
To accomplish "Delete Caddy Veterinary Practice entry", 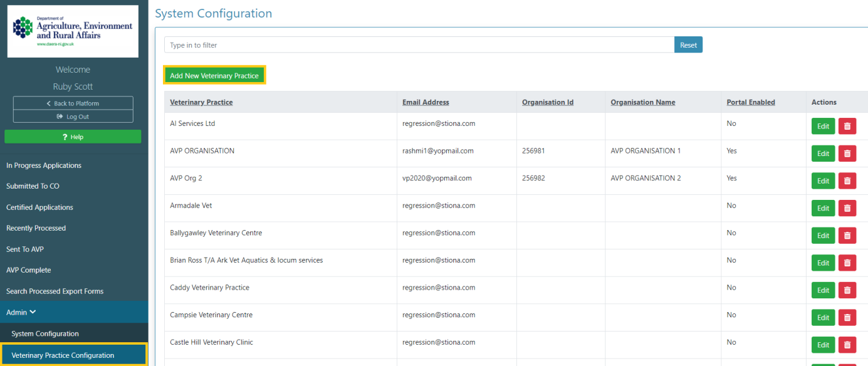I will point(847,290).
